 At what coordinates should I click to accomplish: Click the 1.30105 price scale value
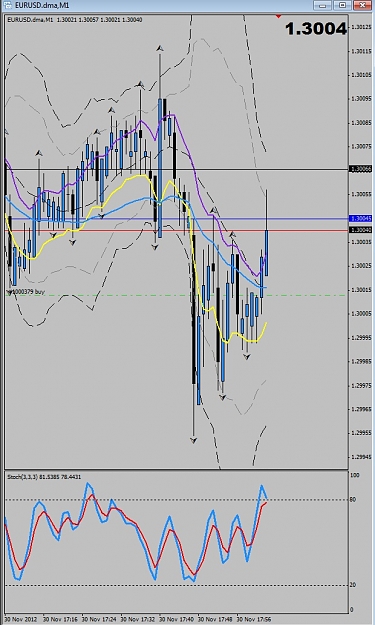pyautogui.click(x=361, y=75)
